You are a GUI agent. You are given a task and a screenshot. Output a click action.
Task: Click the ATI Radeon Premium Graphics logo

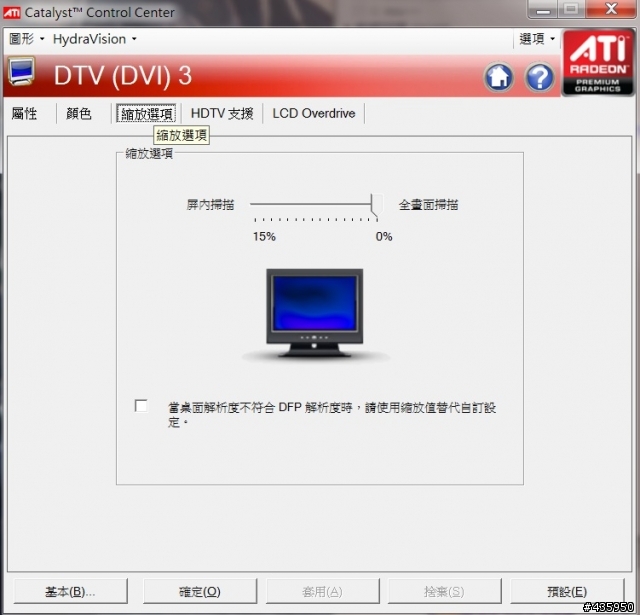click(x=598, y=62)
